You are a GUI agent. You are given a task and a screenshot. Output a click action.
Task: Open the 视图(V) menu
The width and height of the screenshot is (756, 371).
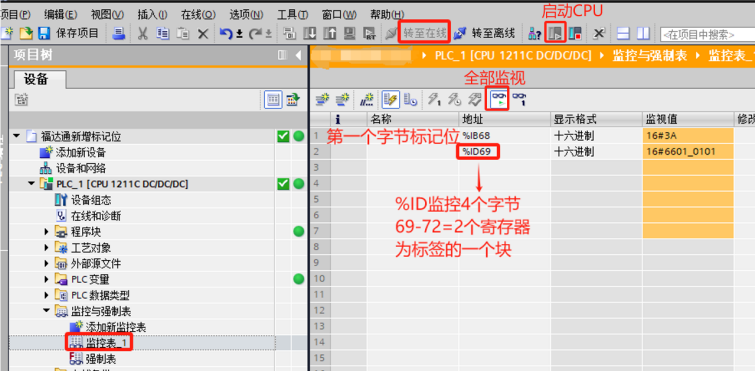pyautogui.click(x=107, y=14)
